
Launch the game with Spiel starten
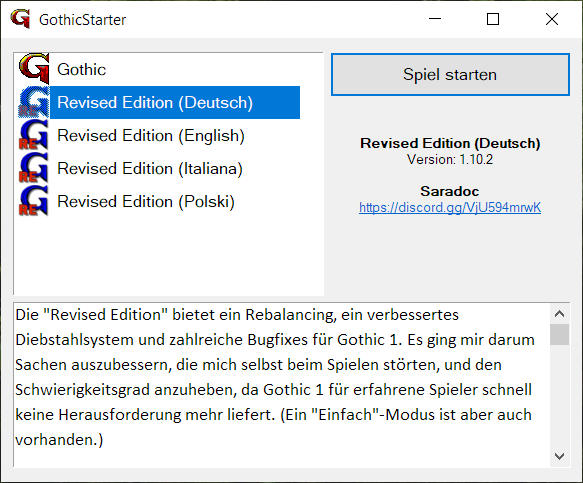click(x=450, y=74)
